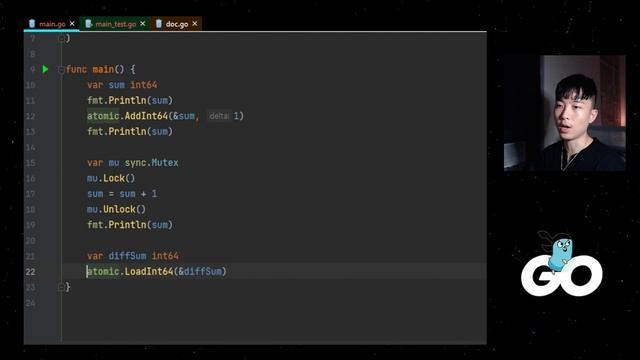The width and height of the screenshot is (640, 360).
Task: Collapse the closing brace fold marker on line 23
Action: pyautogui.click(x=61, y=287)
